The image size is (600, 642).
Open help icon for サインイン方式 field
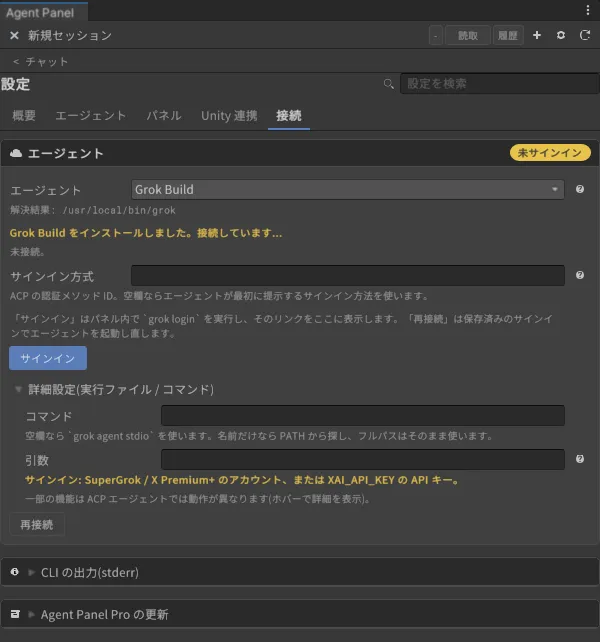coord(580,275)
